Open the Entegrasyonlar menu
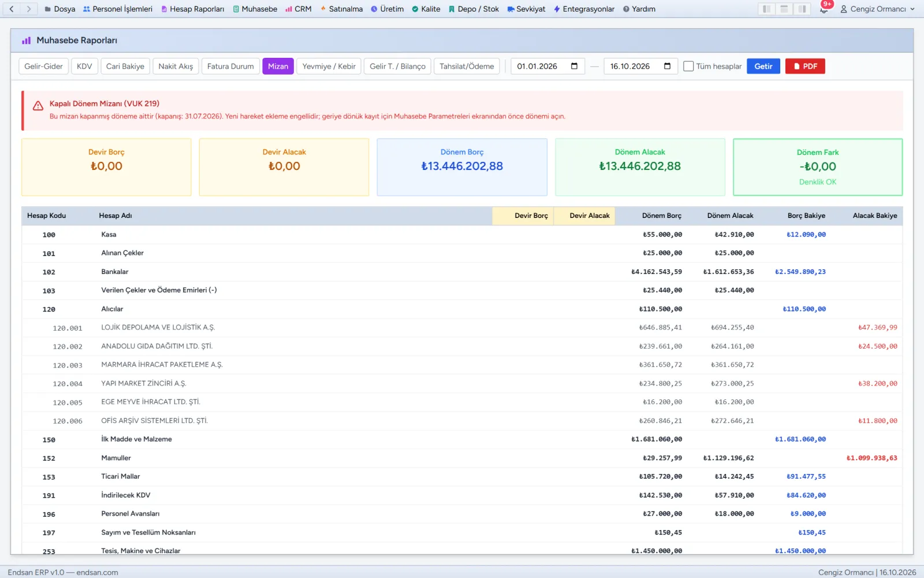924x578 pixels. click(x=584, y=9)
